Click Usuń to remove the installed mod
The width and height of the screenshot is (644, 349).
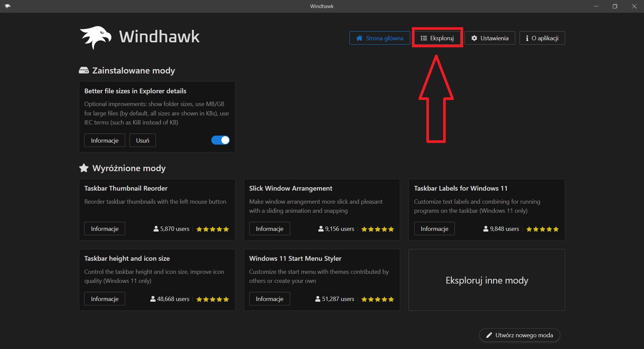click(x=143, y=141)
